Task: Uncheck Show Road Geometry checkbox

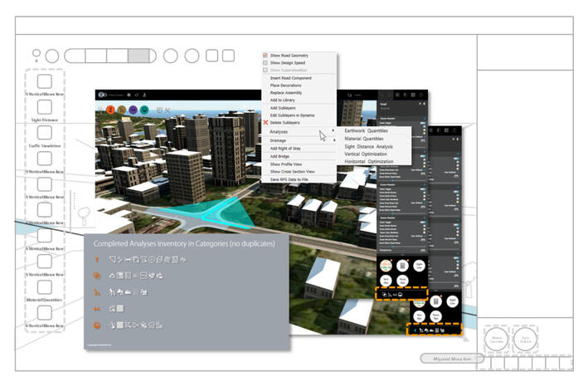Action: pos(265,55)
